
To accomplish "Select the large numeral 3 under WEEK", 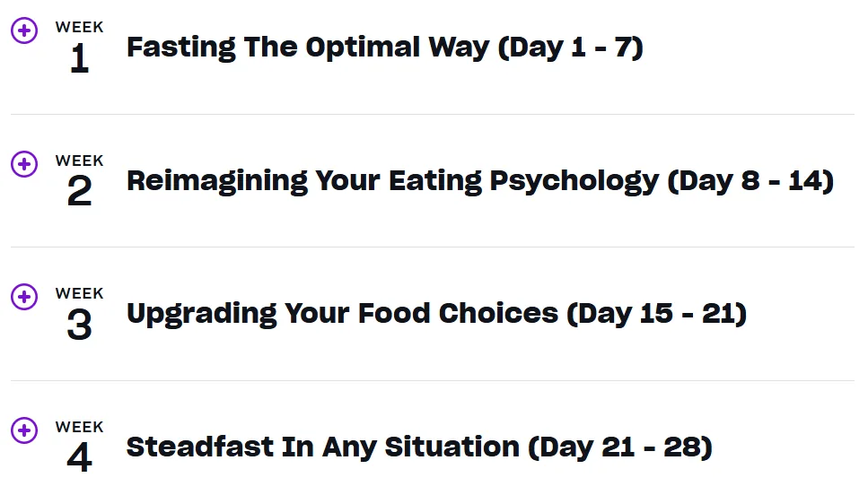I will click(x=80, y=325).
